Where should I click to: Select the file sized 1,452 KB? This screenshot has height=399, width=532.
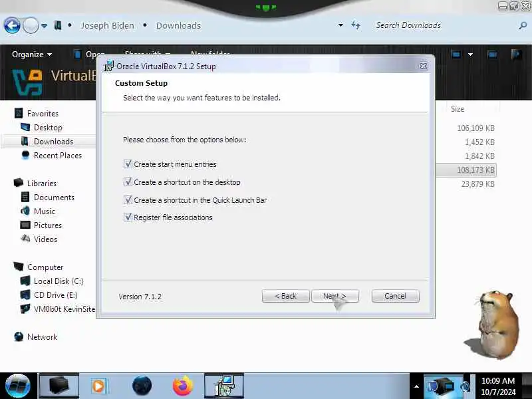tap(479, 142)
